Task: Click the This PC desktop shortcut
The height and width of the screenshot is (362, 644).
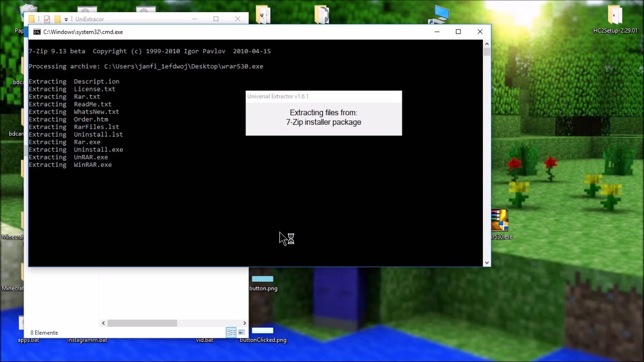Action: click(439, 14)
